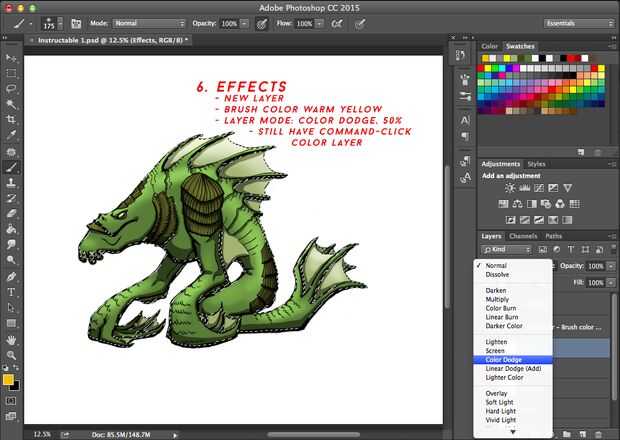Open the Character panel icon in dock

tap(465, 119)
